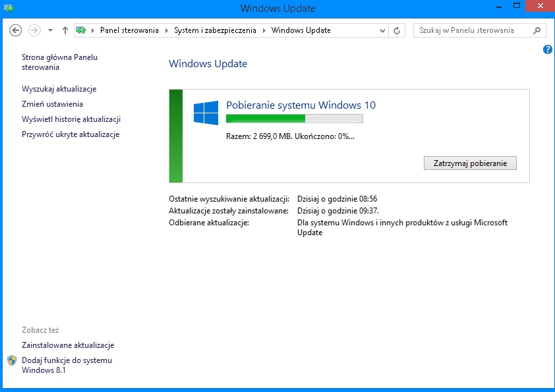The width and height of the screenshot is (555, 392).
Task: Click Wyszukaj aktualizacje link
Action: pos(59,89)
